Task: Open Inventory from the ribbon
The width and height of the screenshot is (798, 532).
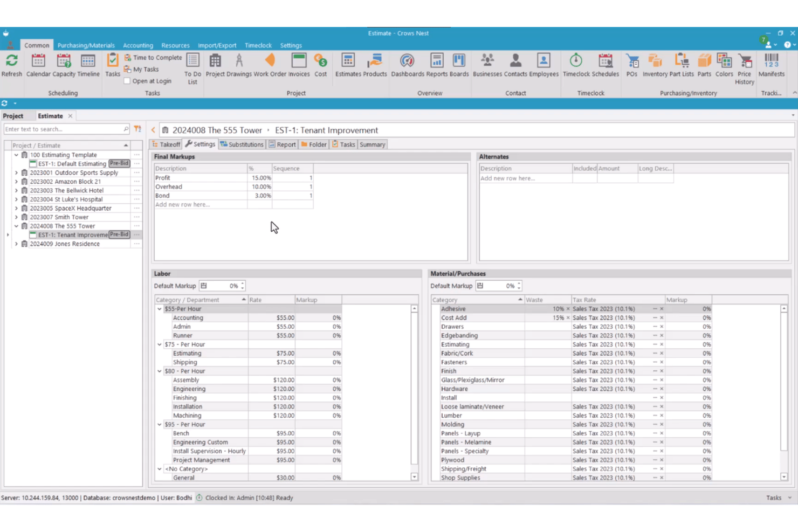Action: [655, 65]
